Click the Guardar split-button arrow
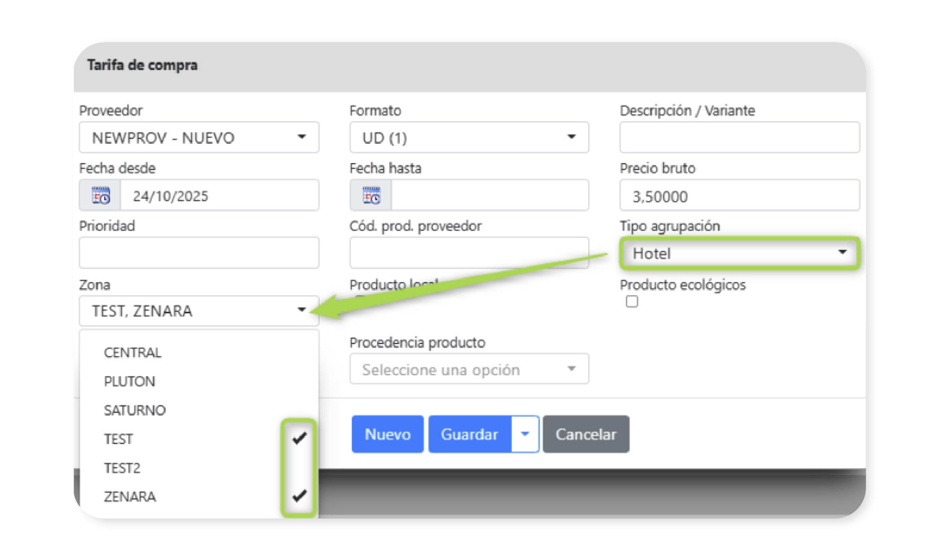 pos(525,434)
